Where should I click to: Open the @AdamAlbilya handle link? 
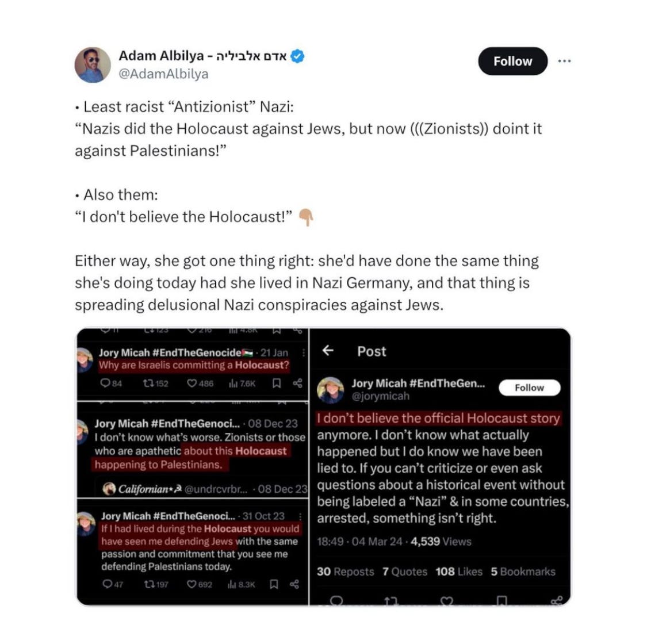[x=163, y=74]
